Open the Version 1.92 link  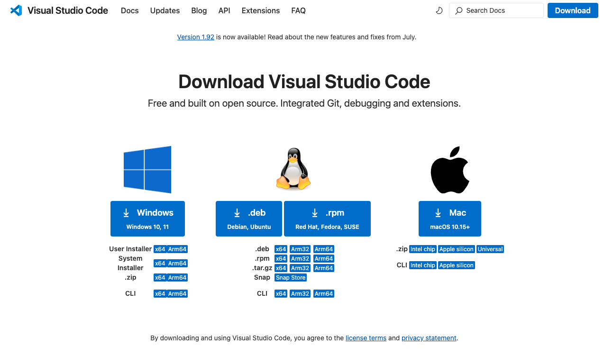coord(196,37)
